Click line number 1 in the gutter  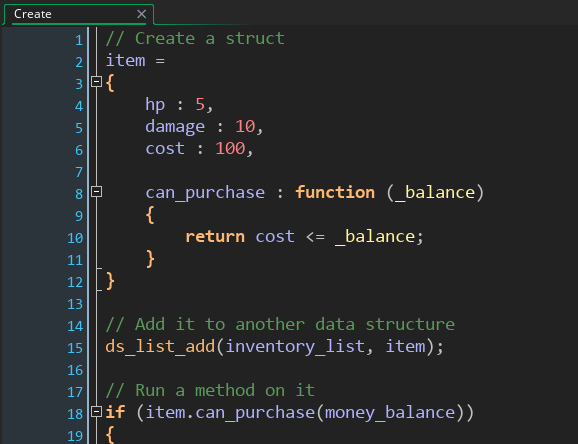pyautogui.click(x=79, y=40)
